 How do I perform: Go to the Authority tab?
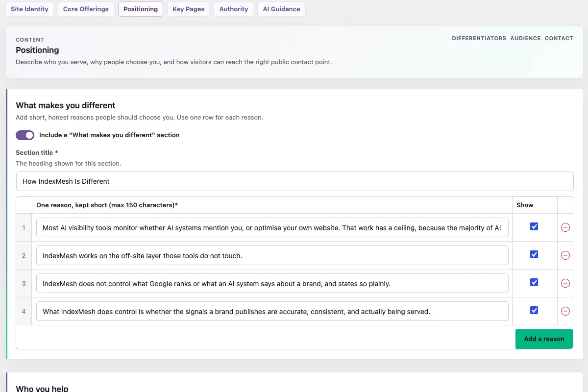(234, 9)
